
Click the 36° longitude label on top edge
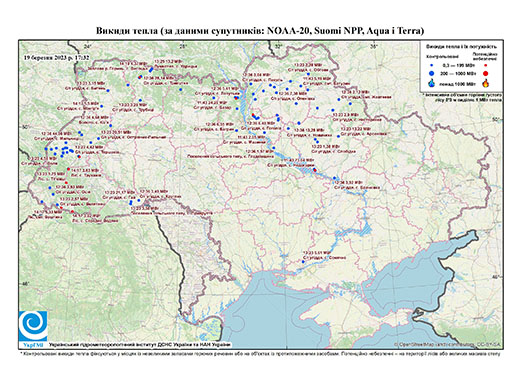click(374, 46)
